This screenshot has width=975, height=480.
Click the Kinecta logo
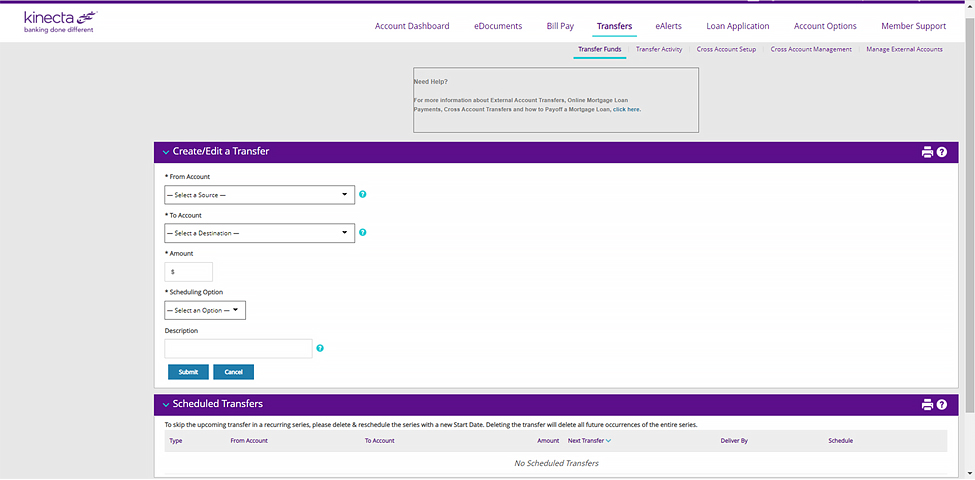click(60, 22)
